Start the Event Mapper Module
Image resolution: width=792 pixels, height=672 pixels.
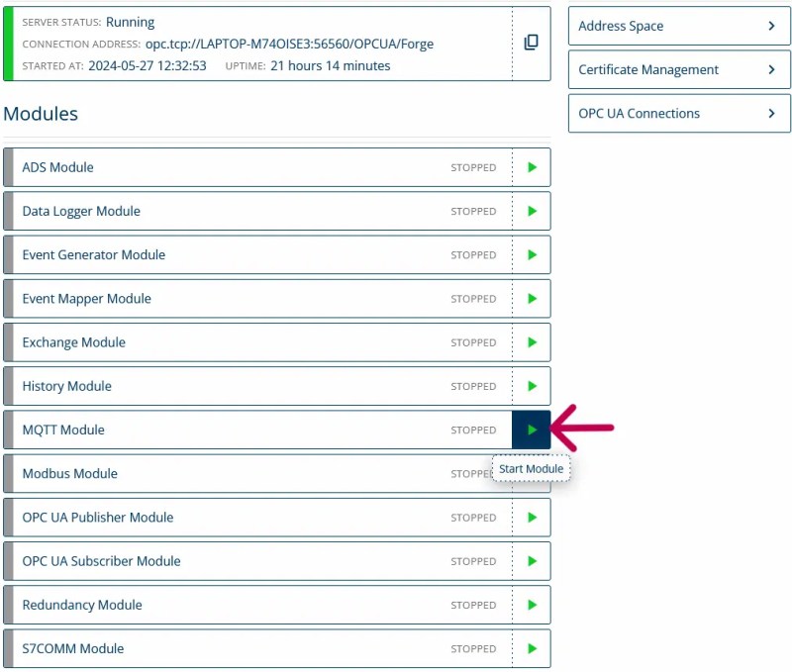532,298
